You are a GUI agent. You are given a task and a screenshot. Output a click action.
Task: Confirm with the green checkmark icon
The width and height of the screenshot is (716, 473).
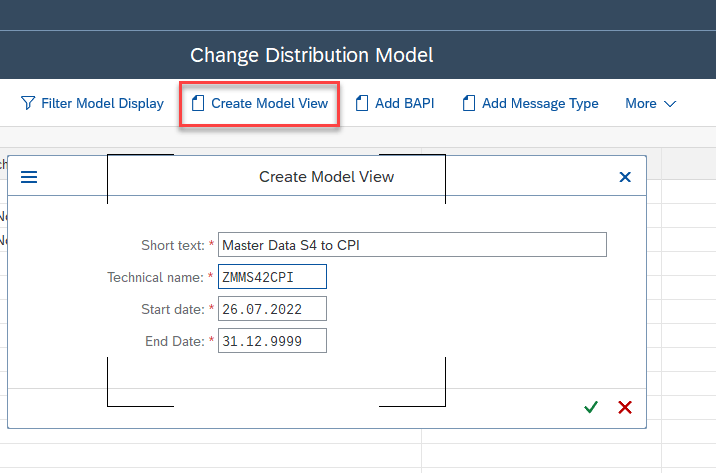click(591, 407)
